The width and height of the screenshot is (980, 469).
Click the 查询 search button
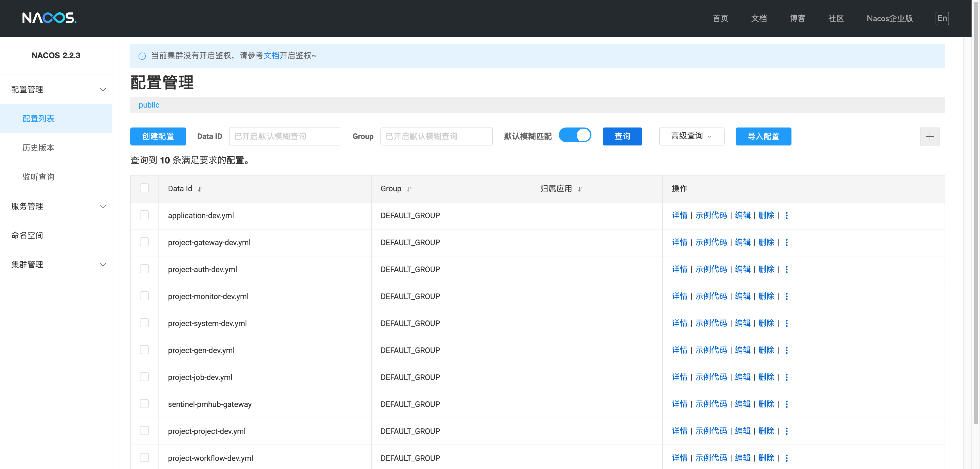point(622,136)
